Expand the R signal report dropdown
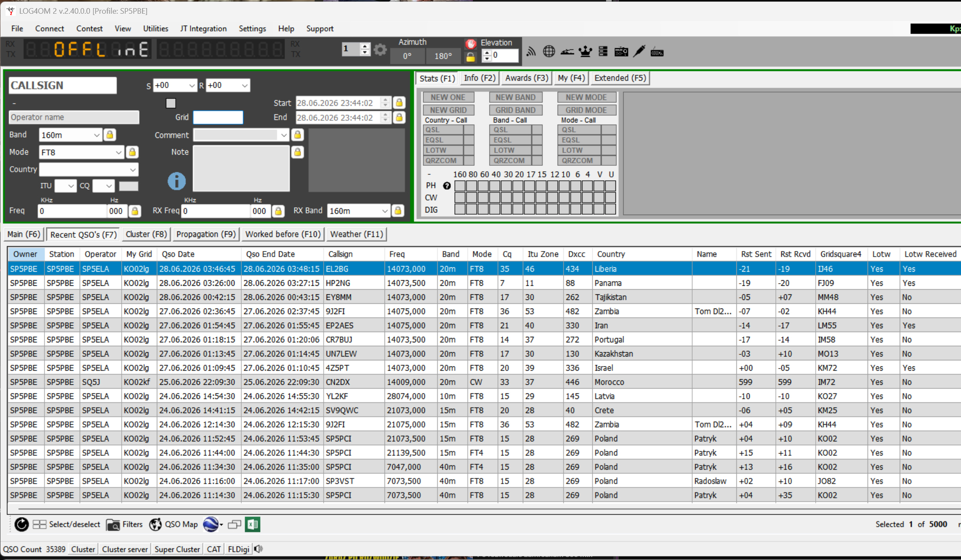 (244, 85)
